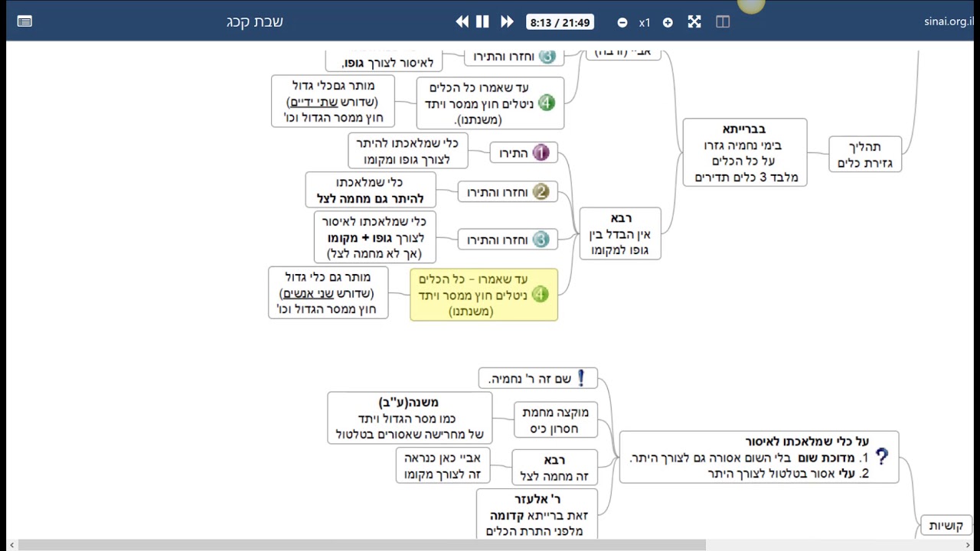Select the בברייתא node
Screen dimensions: 980x551
click(744, 153)
